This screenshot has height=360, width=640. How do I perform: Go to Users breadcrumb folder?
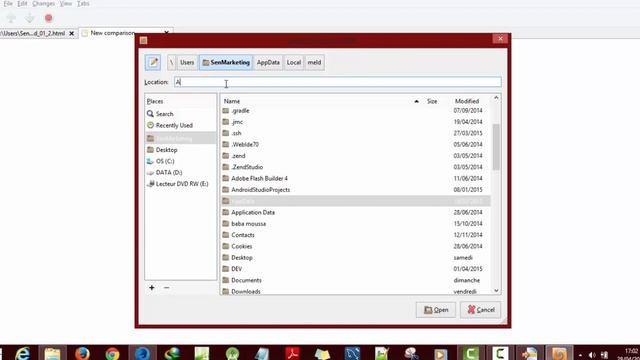tap(187, 62)
